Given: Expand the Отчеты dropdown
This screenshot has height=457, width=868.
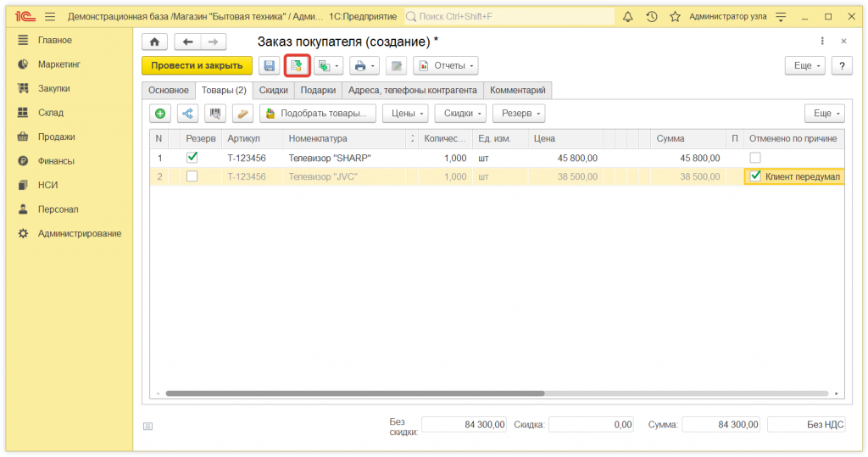Looking at the screenshot, I should pyautogui.click(x=446, y=66).
